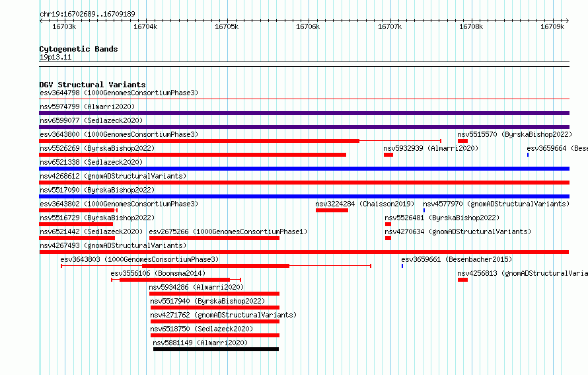Click the red bar under nsv4271762
The width and height of the screenshot is (588, 375).
(215, 321)
